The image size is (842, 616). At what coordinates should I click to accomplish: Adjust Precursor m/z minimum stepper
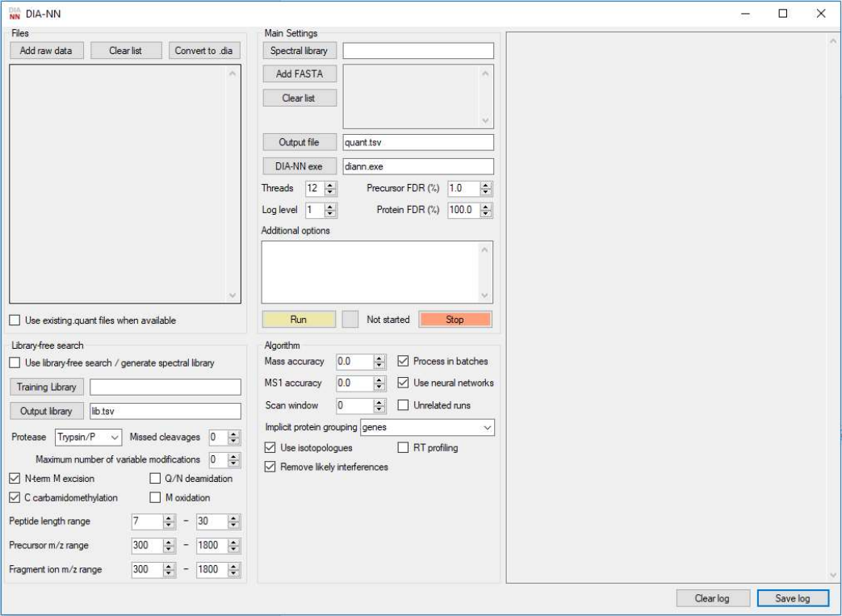coord(170,546)
